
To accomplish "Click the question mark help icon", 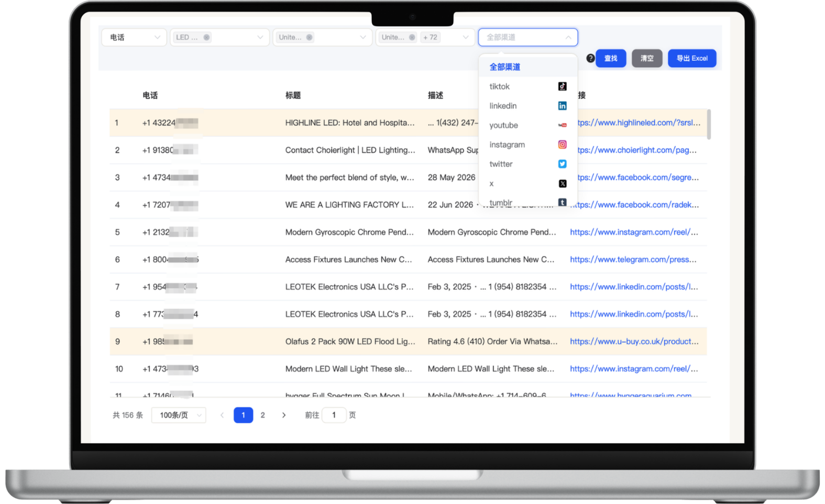I will click(590, 58).
